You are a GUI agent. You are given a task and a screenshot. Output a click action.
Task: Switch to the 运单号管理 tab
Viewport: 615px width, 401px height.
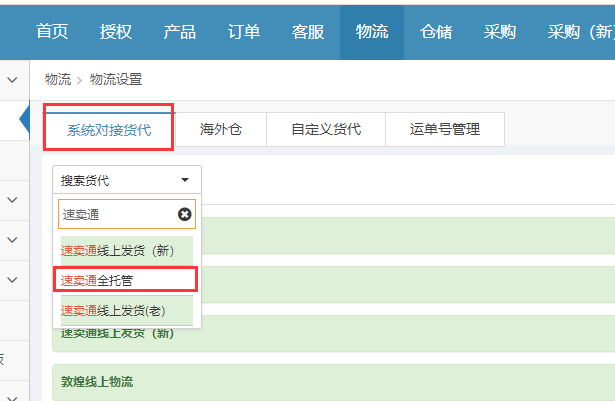pos(445,129)
